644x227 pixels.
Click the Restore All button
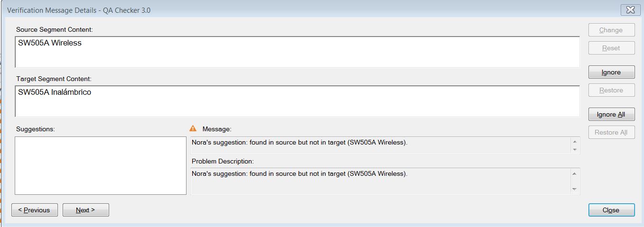pos(611,132)
